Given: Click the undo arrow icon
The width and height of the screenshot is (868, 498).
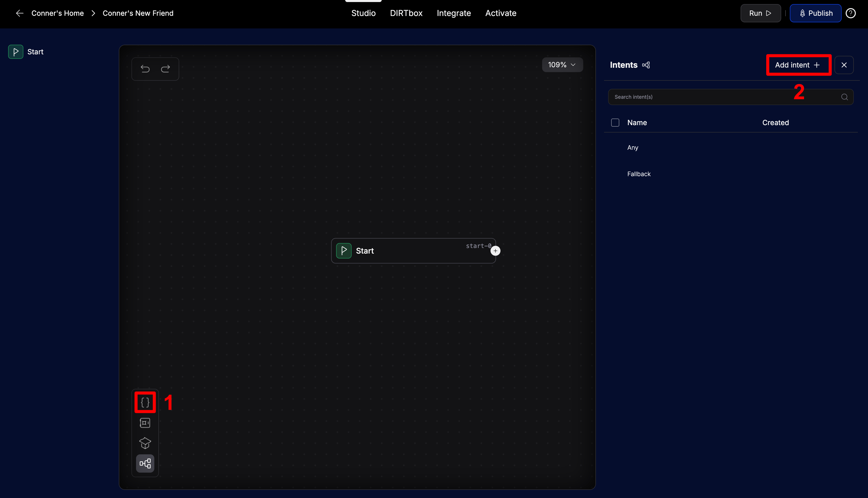Looking at the screenshot, I should pos(145,69).
